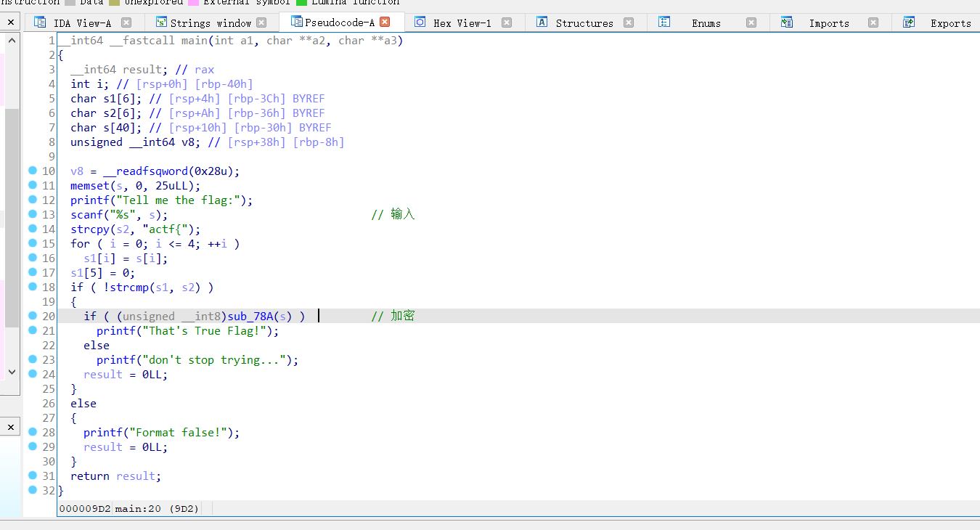The height and width of the screenshot is (530, 980).
Task: Click the Enums tab icon
Action: click(664, 23)
